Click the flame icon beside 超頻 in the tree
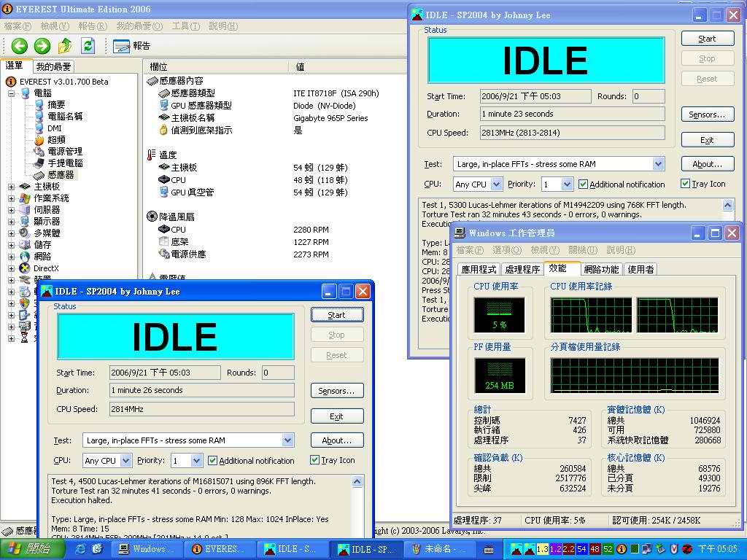 click(39, 140)
